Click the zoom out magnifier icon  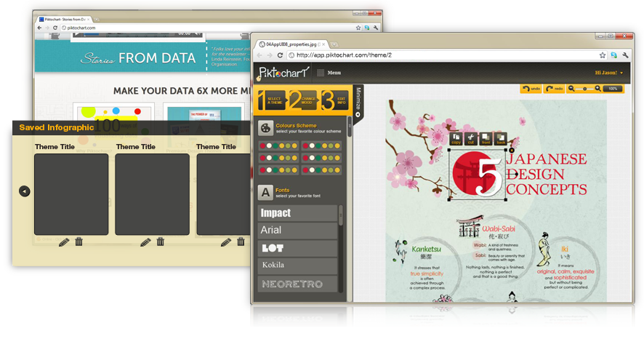pyautogui.click(x=571, y=88)
